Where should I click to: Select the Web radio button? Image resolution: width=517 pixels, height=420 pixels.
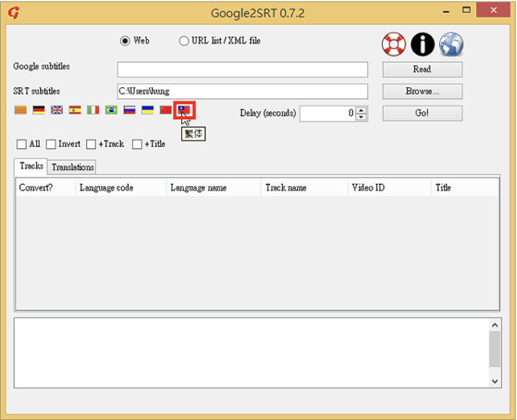125,41
